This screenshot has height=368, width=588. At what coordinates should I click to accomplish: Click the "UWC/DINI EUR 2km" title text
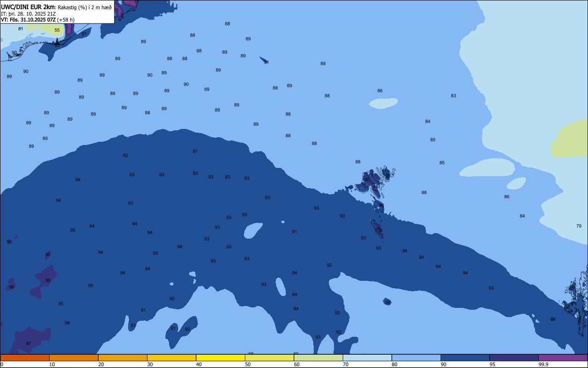coord(28,7)
